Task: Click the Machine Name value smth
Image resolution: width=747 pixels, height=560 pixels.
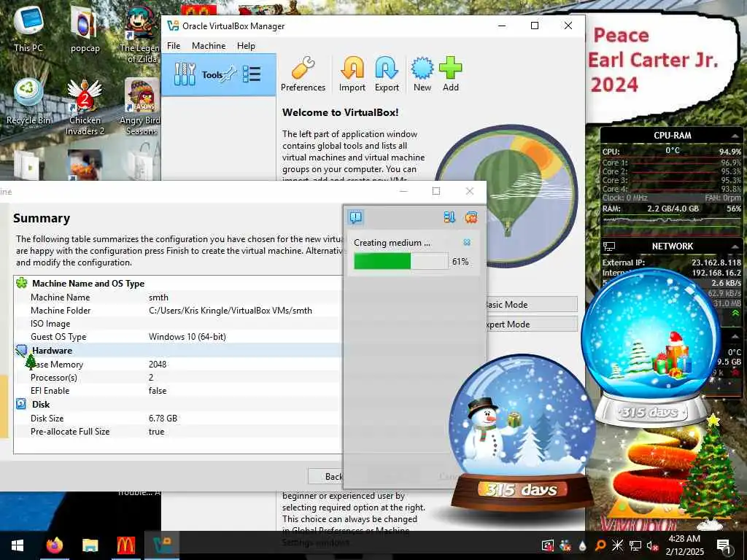Action: (x=158, y=297)
